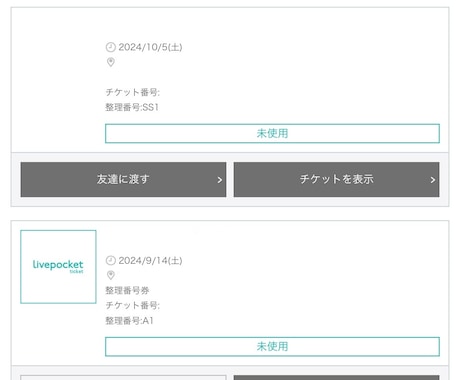This screenshot has height=380, width=460.
Task: Click the clock icon beside 2024/10/5(土)
Action: point(111,47)
